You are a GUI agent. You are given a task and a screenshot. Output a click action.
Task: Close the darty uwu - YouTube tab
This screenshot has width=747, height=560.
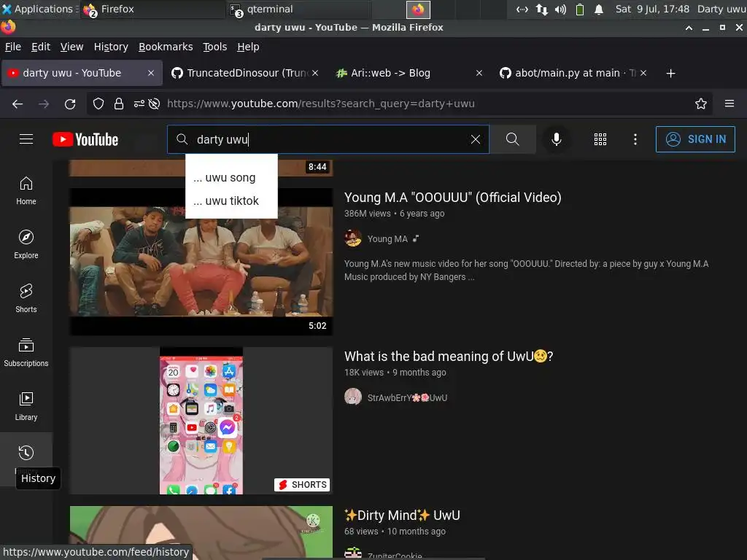point(151,73)
